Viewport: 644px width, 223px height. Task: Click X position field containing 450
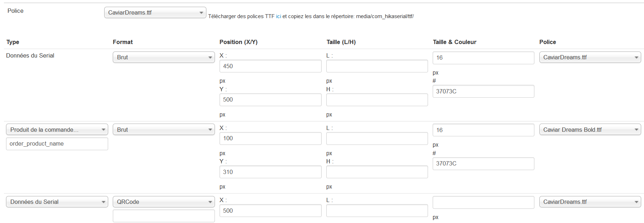click(270, 66)
